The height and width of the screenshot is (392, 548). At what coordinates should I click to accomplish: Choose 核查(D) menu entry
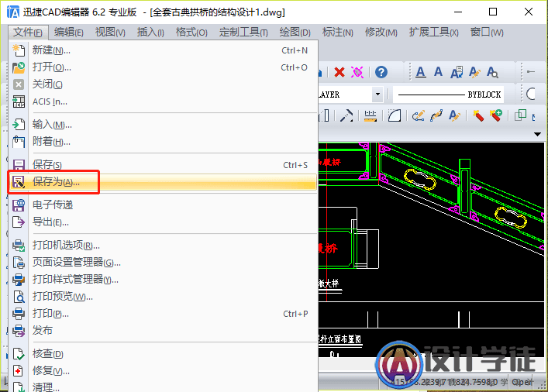(163, 354)
